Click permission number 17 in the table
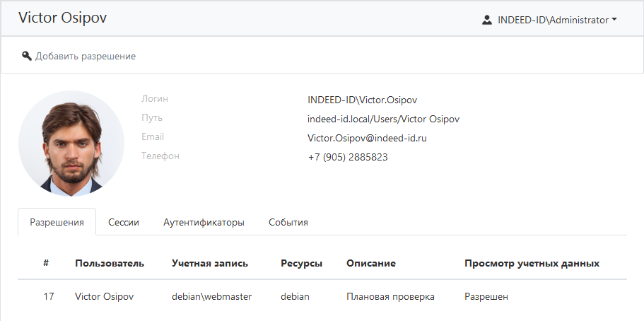Viewport: 644px width, 321px height. click(48, 297)
